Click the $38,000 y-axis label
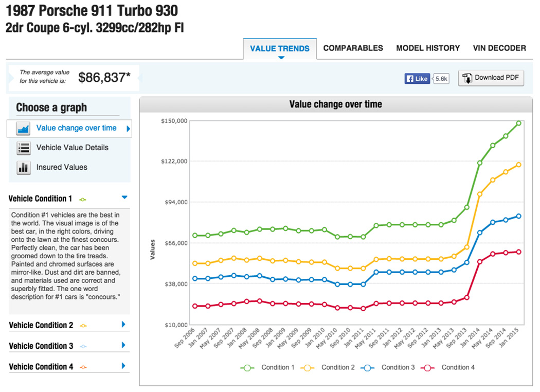Image resolution: width=540 pixels, height=392 pixels. pyautogui.click(x=176, y=284)
